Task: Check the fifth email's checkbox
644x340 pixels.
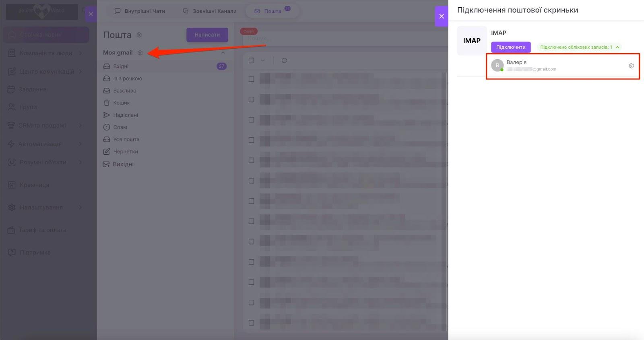Action: point(252,160)
